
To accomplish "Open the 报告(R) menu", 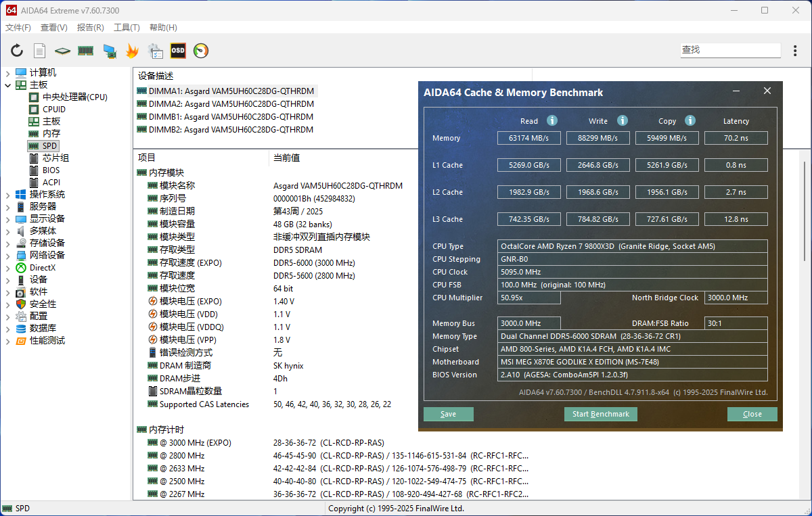I will (x=91, y=28).
